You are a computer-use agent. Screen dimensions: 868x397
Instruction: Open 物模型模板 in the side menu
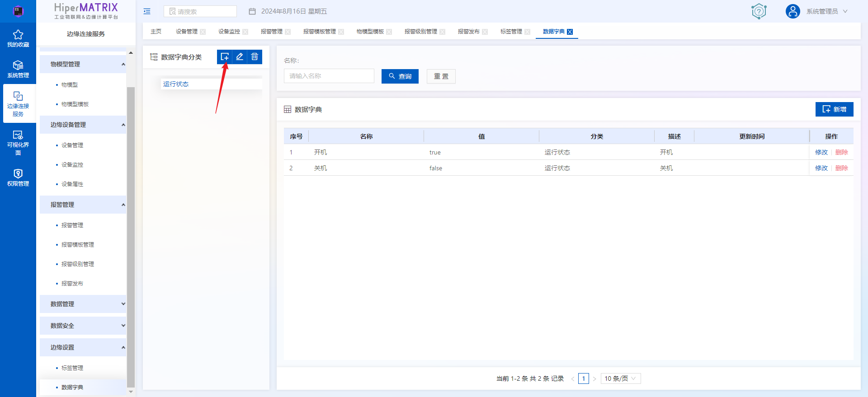(x=75, y=104)
